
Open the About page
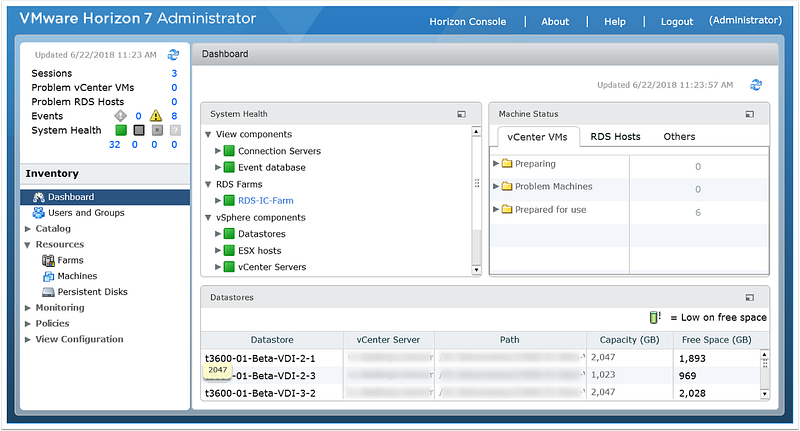pyautogui.click(x=555, y=21)
